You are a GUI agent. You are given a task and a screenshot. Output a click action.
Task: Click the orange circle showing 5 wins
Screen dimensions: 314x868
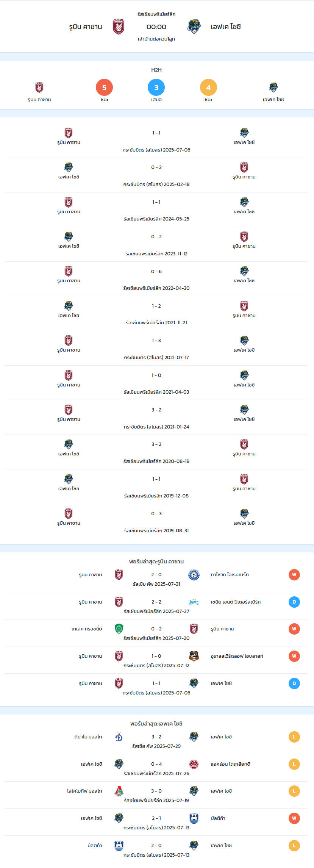(x=104, y=88)
